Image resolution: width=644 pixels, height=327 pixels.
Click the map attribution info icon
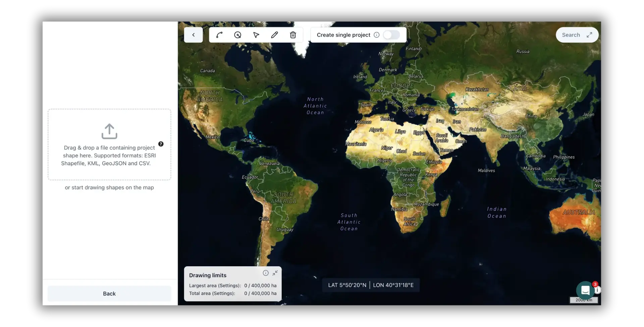[598, 290]
